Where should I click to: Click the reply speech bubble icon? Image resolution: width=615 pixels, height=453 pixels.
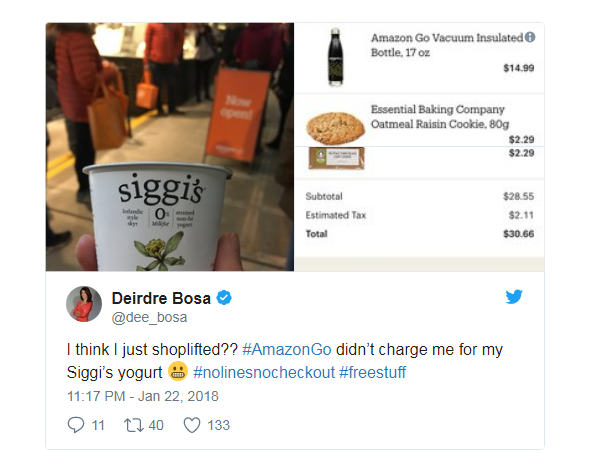(x=76, y=425)
